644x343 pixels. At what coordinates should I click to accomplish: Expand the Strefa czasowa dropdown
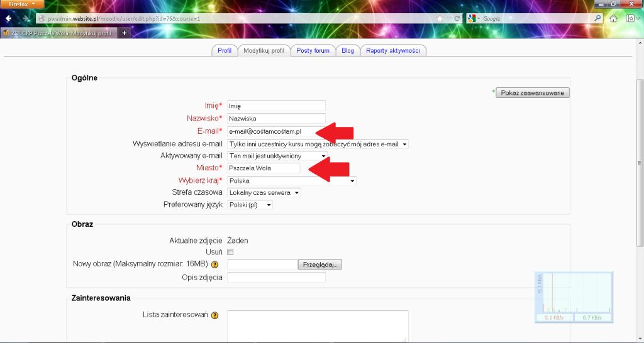coord(264,192)
